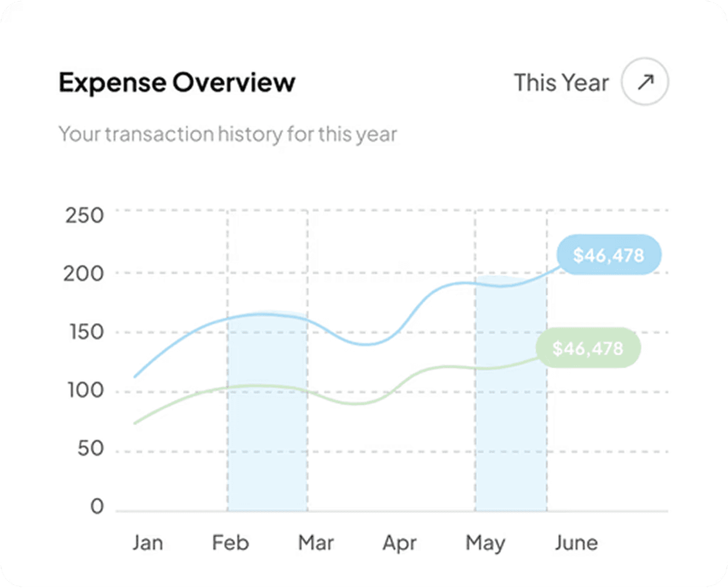The width and height of the screenshot is (728, 588).
Task: Toggle the blue series visibility via its tooltip
Action: (609, 255)
